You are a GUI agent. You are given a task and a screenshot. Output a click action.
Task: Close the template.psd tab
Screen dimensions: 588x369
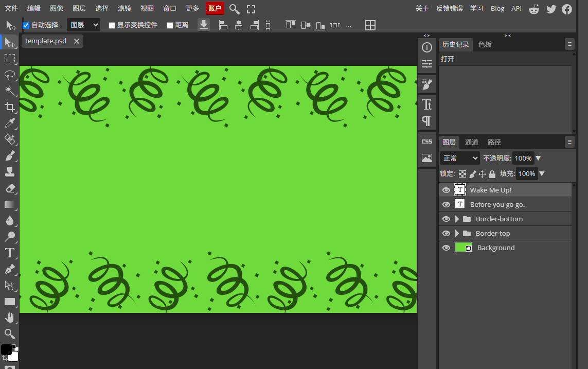click(x=77, y=41)
